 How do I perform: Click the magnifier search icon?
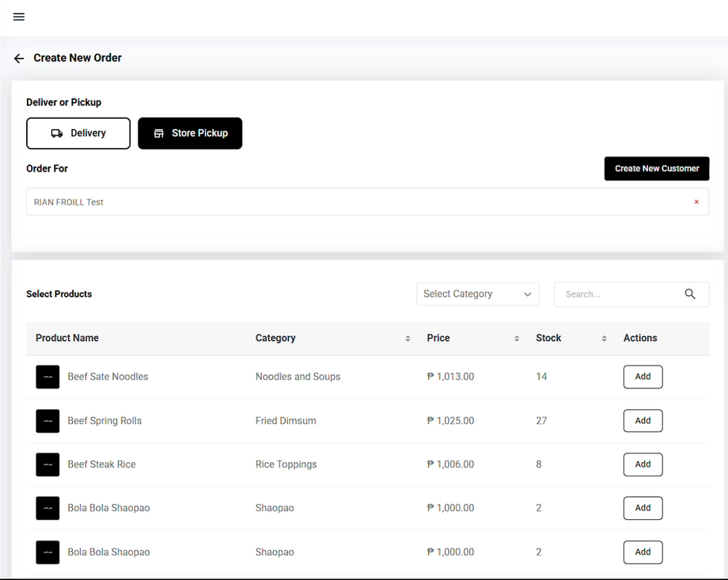coord(690,294)
